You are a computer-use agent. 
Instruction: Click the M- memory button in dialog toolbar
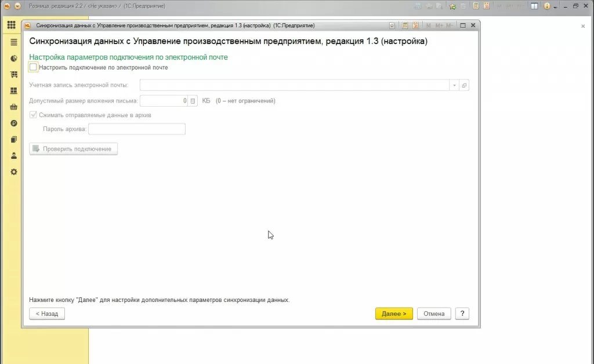[x=450, y=26]
